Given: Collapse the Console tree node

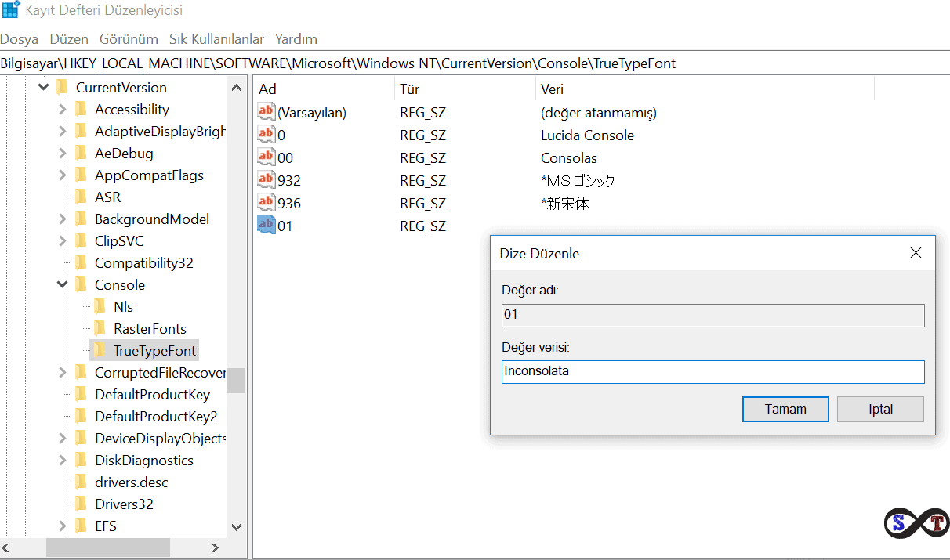Looking at the screenshot, I should (63, 284).
